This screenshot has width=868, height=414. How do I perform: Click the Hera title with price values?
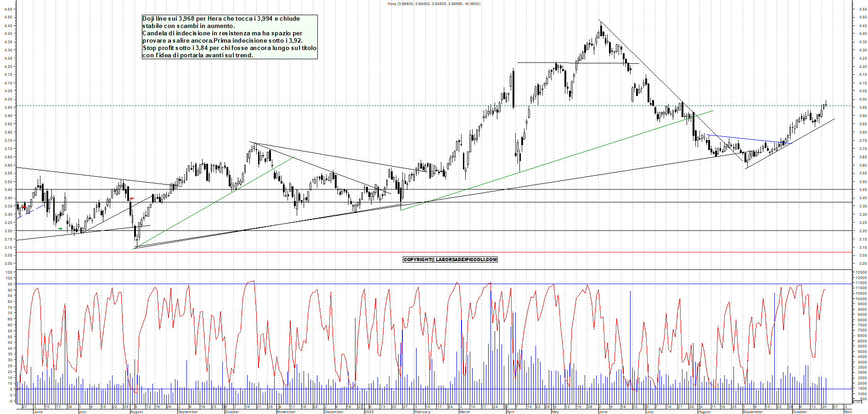[x=434, y=4]
